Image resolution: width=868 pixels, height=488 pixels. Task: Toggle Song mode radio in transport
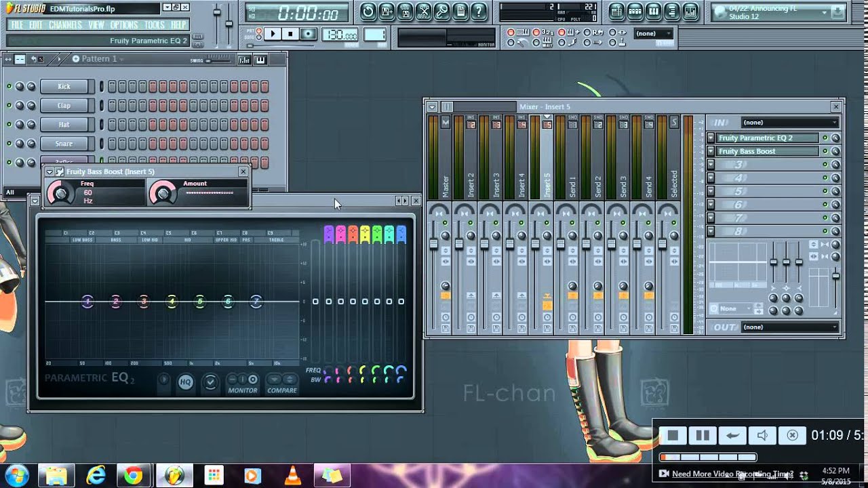point(259,37)
